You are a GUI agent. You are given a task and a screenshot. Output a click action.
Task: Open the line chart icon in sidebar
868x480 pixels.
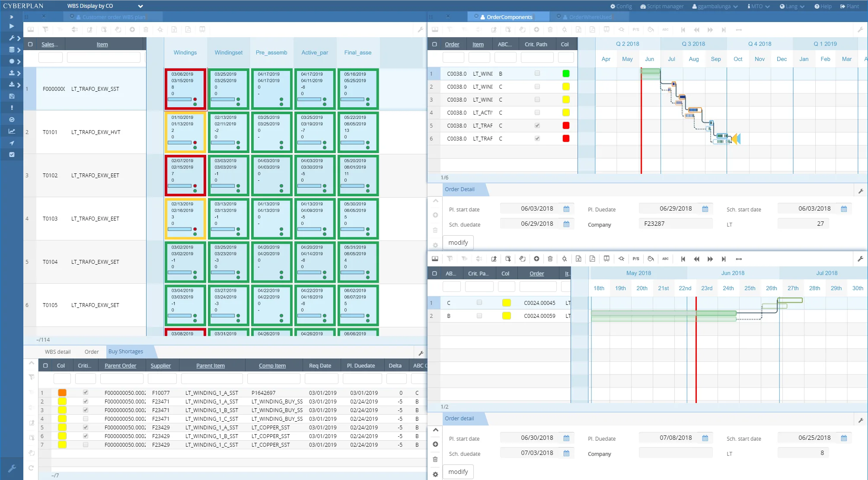pos(12,131)
